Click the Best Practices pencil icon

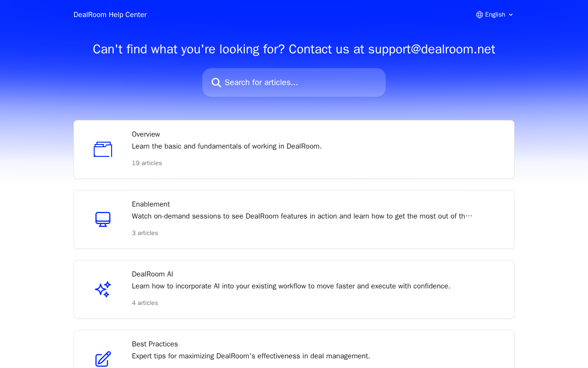coord(103,359)
